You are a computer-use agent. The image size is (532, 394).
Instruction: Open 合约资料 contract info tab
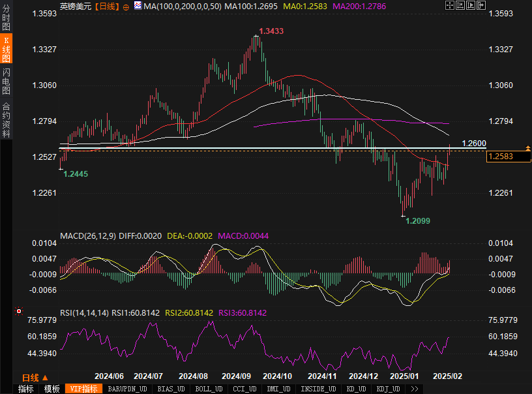6,120
